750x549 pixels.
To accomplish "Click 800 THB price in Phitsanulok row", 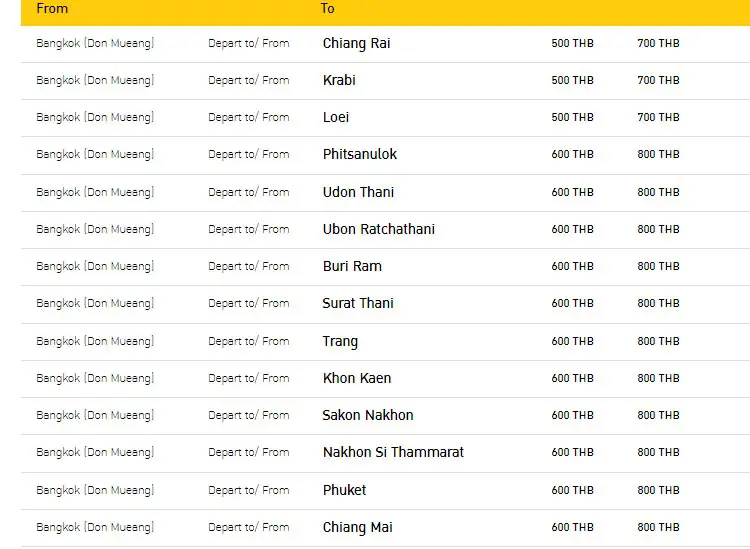I will [658, 154].
